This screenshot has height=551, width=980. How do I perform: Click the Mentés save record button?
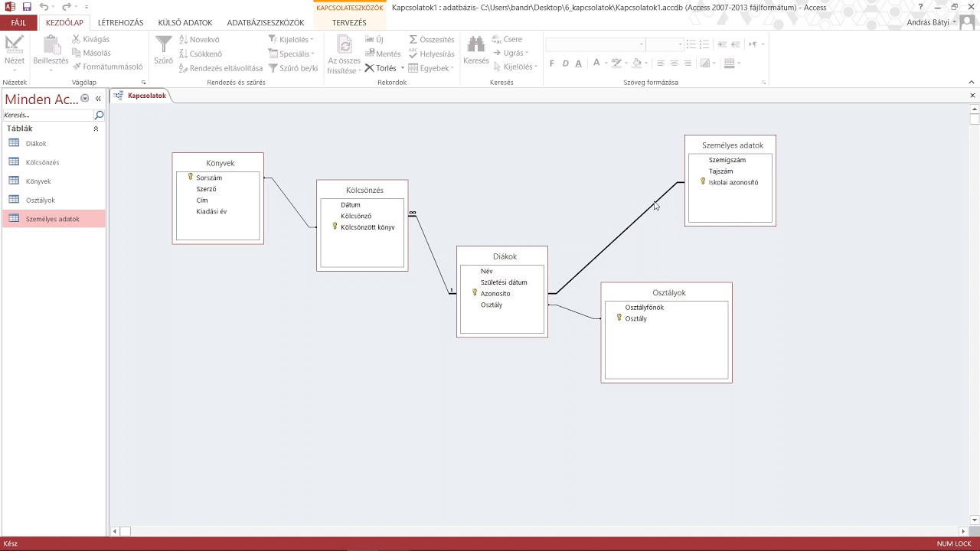[x=383, y=54]
